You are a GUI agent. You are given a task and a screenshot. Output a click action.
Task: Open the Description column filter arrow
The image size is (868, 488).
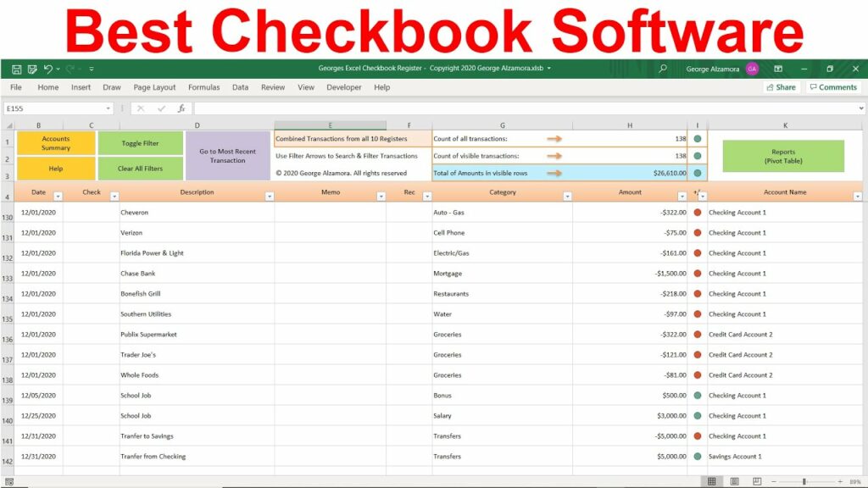(x=270, y=197)
